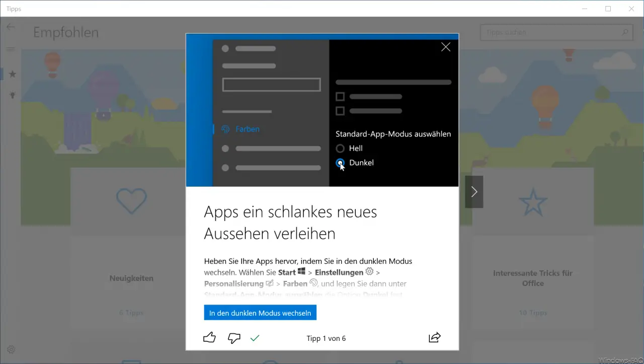
Task: Click the heading 'Apps ein schlankes neues Aussehen verleihen'
Action: (290, 223)
